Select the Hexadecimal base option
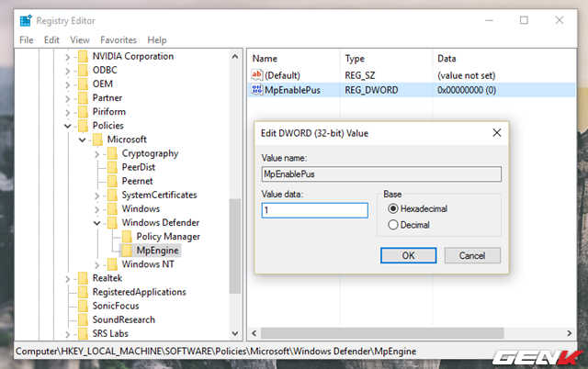 (417, 208)
